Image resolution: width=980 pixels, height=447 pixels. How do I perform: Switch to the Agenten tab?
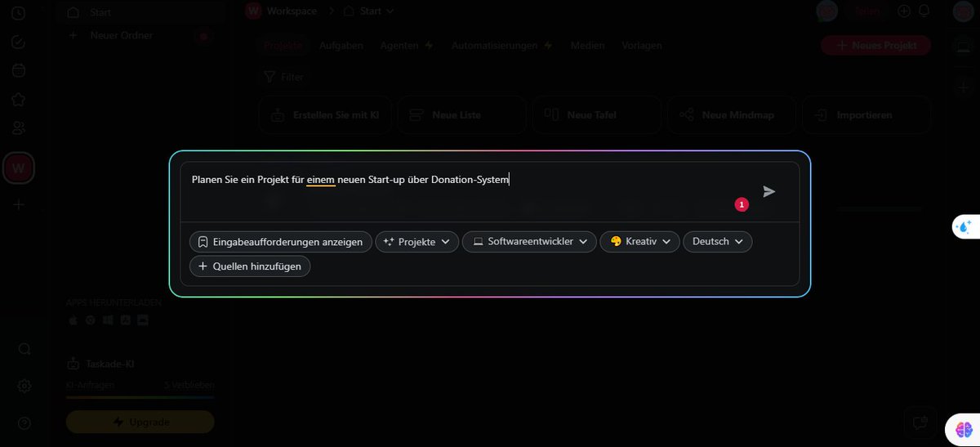click(406, 46)
